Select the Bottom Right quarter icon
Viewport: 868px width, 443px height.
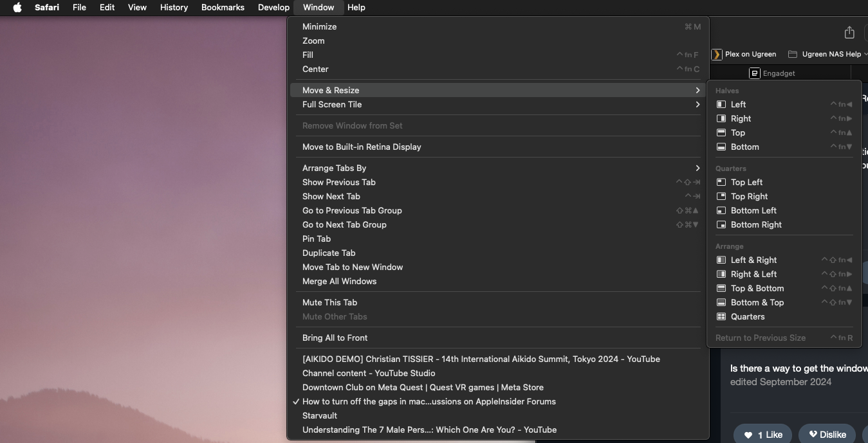(721, 224)
